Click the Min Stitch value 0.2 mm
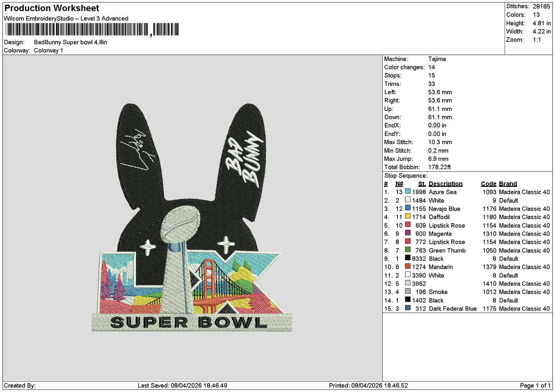 click(x=439, y=151)
